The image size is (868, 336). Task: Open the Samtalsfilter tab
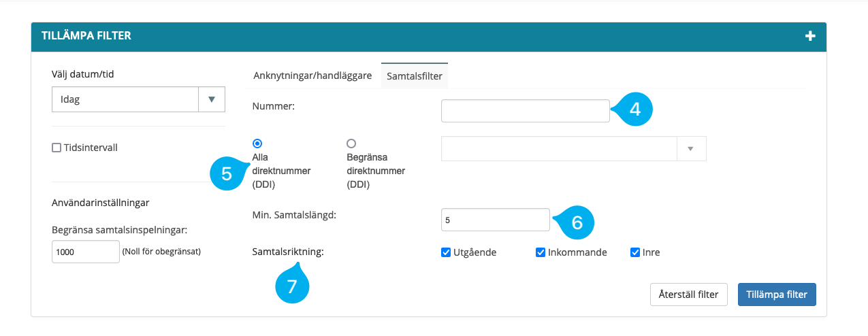(x=415, y=76)
